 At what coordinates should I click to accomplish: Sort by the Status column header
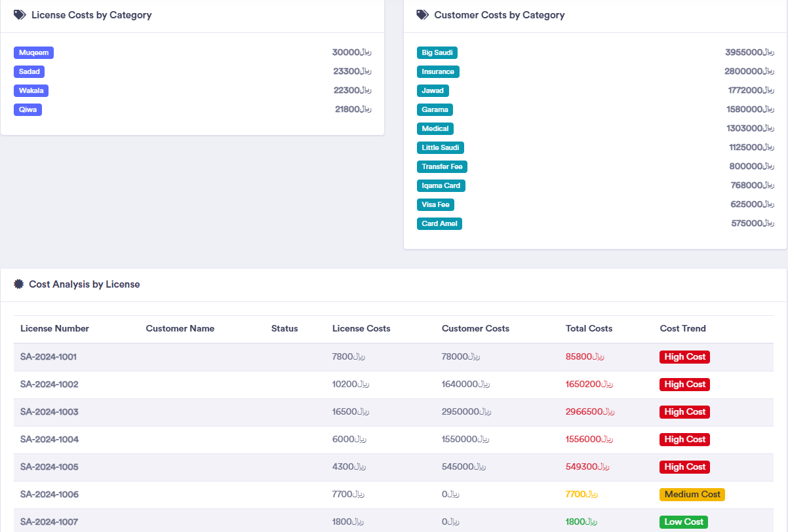[285, 328]
